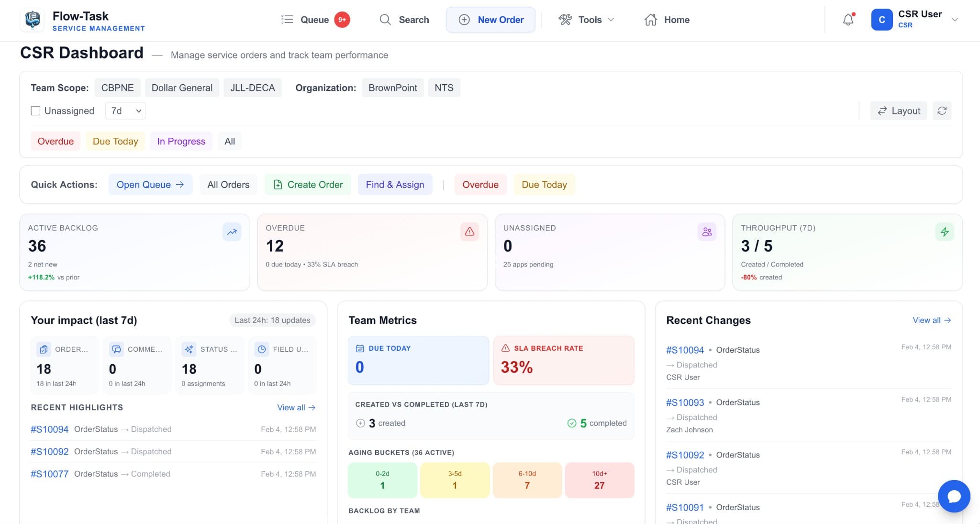The height and width of the screenshot is (524, 980).
Task: Open the 7d time range dropdown
Action: [125, 111]
